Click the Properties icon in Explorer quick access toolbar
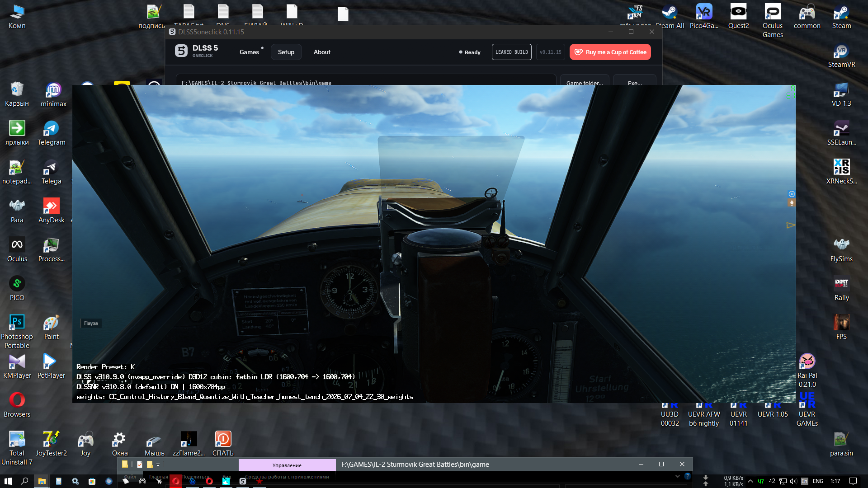 point(140,465)
